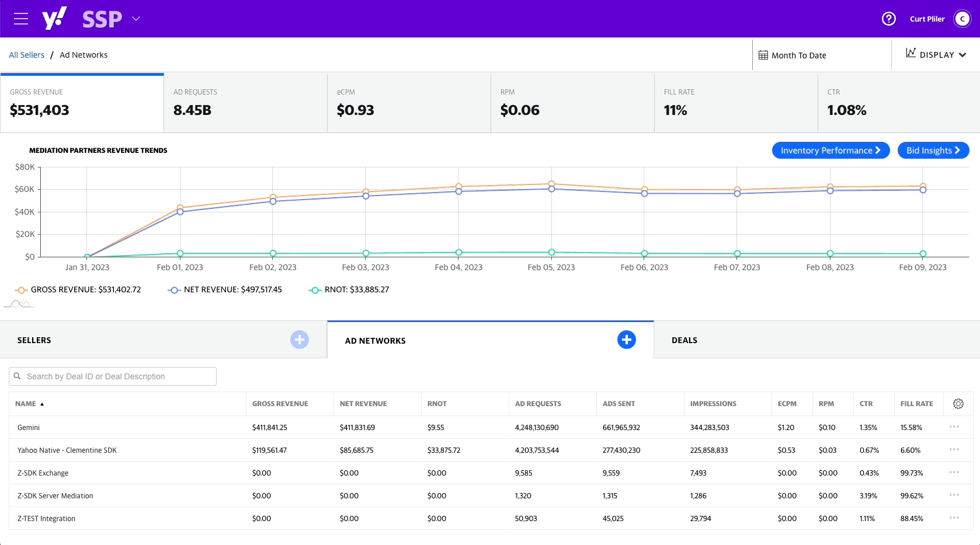Screen dimensions: 980x545
Task: Open the Z-SDK Exchange row options
Action: [x=954, y=472]
